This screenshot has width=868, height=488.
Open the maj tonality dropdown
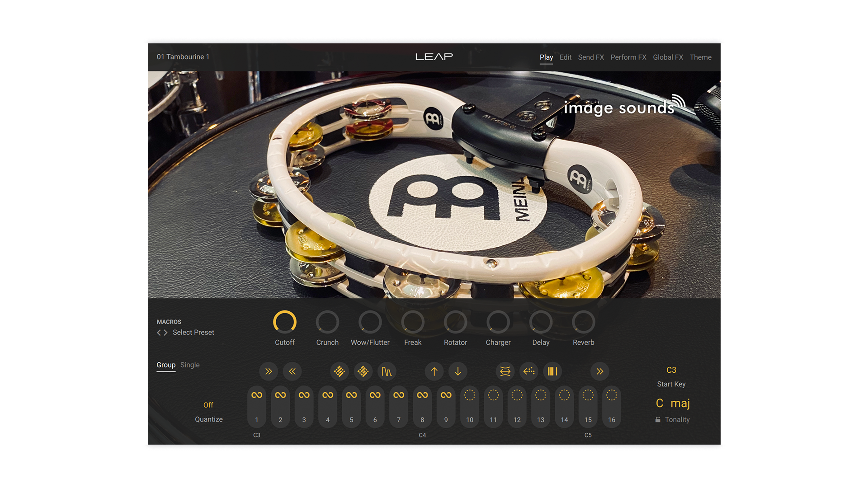coord(680,403)
